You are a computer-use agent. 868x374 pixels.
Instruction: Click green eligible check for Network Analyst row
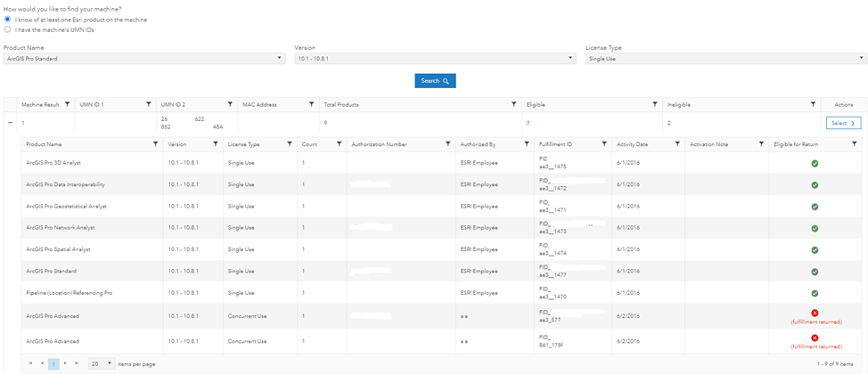pyautogui.click(x=815, y=228)
